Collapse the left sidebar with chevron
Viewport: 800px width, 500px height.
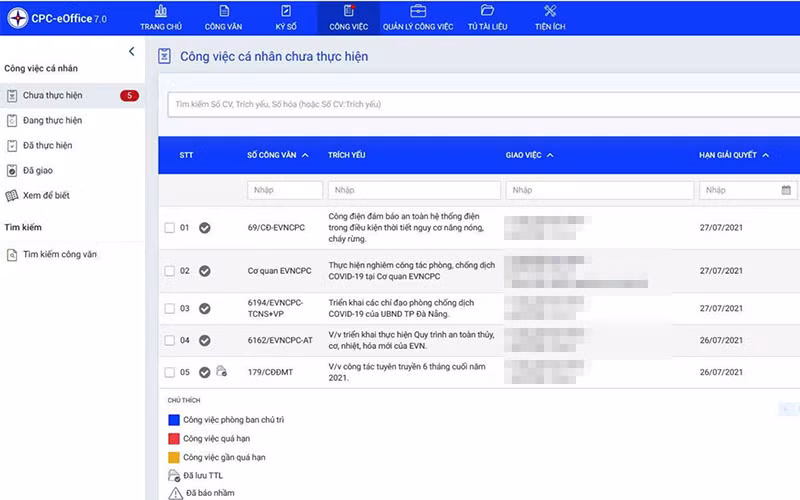(x=131, y=51)
